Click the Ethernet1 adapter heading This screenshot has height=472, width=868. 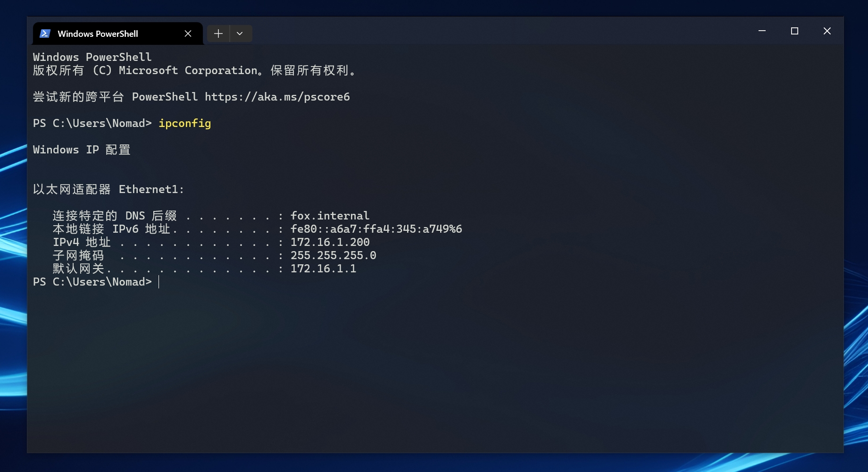click(108, 189)
